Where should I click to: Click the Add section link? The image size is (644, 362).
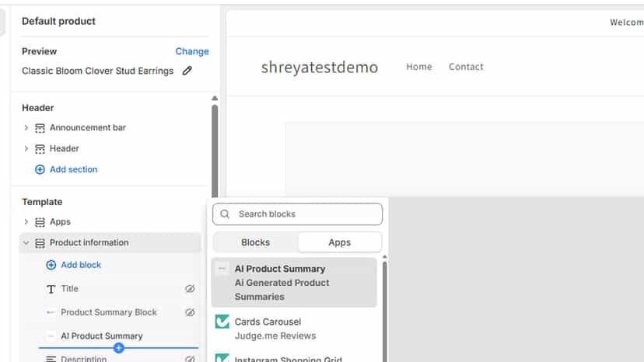point(74,169)
